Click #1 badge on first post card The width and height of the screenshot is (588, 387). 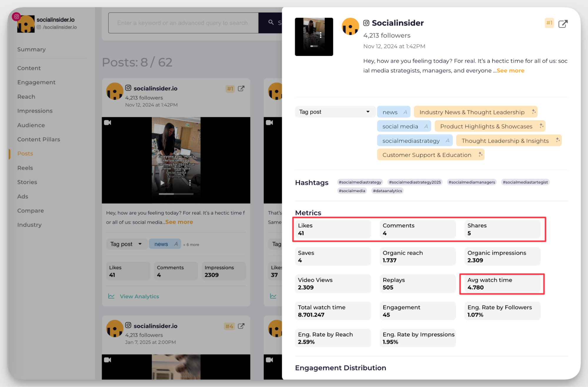tap(230, 89)
